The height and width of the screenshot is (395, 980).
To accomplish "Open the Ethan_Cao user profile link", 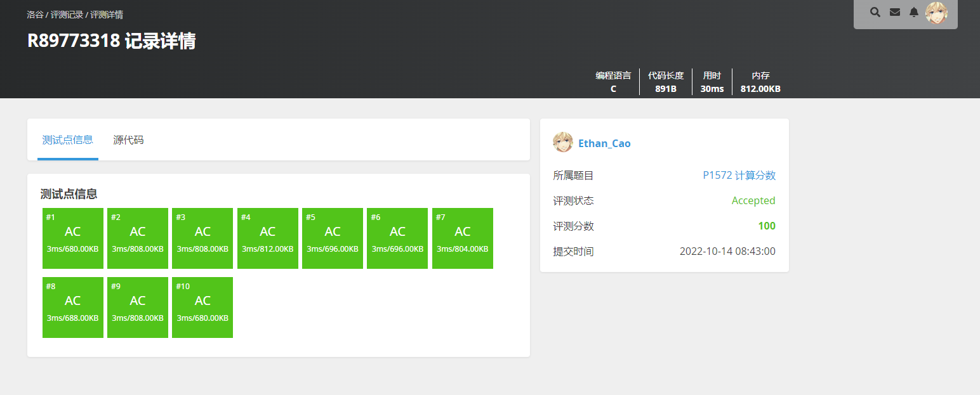I will 604,143.
